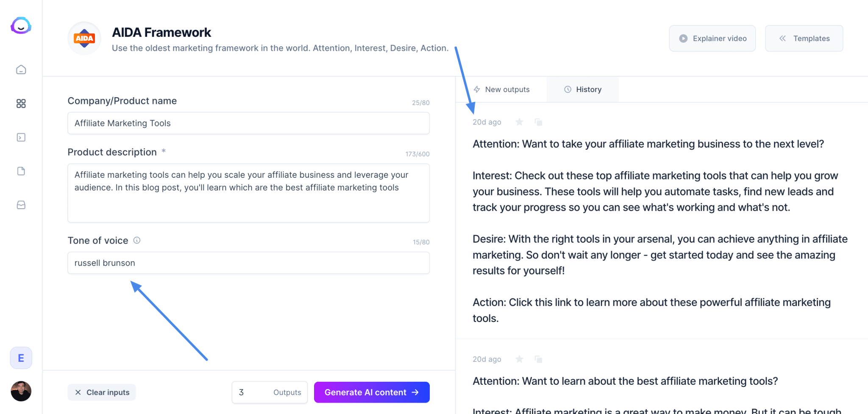Open the Inbox sidebar icon
The image size is (868, 414).
click(x=21, y=205)
